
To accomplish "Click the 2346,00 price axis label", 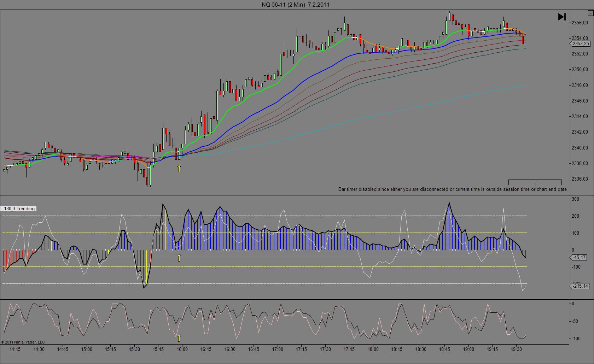I will click(x=580, y=101).
